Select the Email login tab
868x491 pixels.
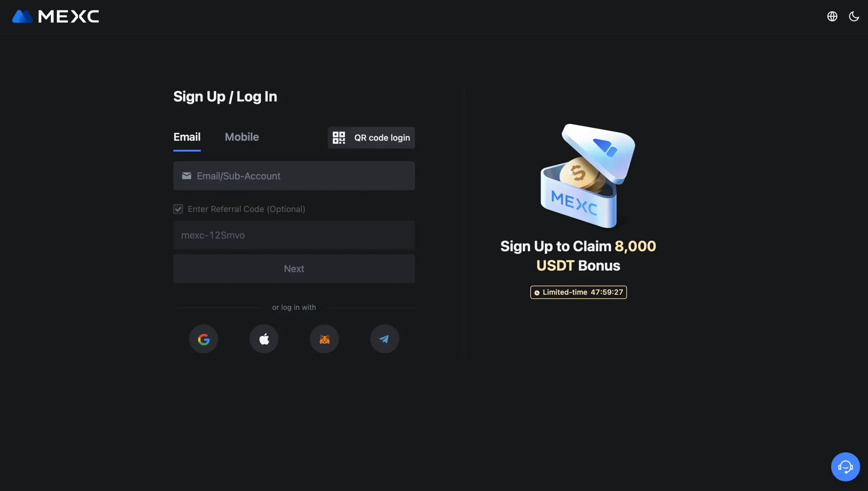pos(186,136)
